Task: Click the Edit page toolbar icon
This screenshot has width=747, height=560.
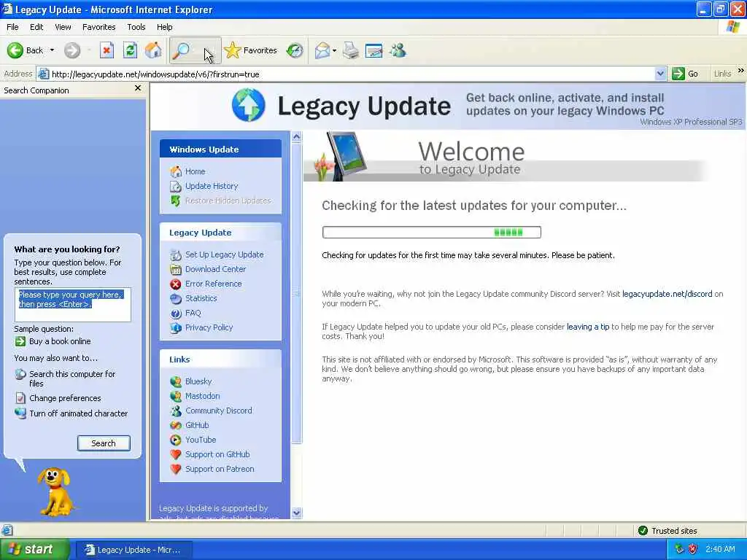Action: [374, 50]
